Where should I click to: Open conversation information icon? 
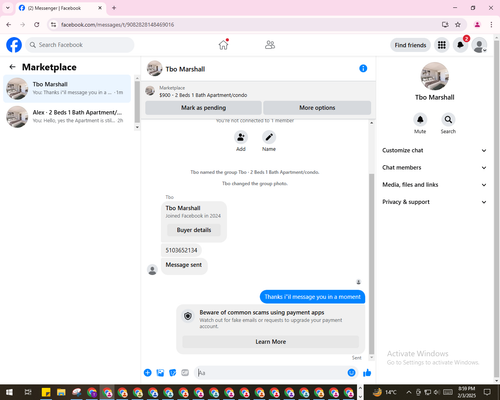tap(363, 68)
